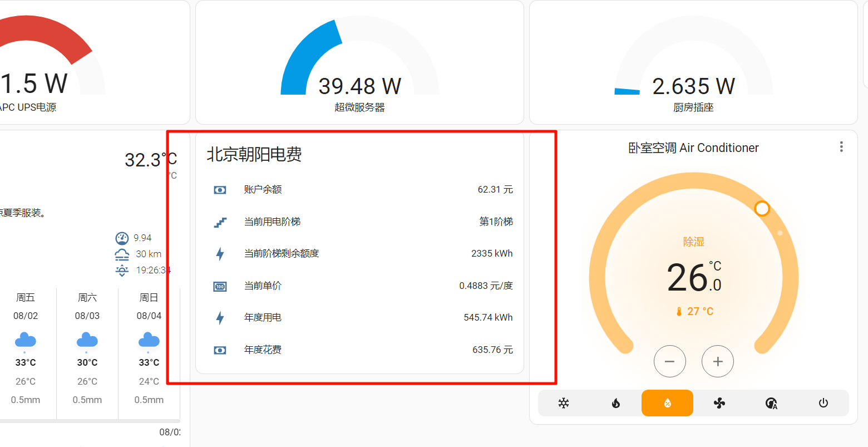Click the 2.635 W reading

[x=693, y=86]
